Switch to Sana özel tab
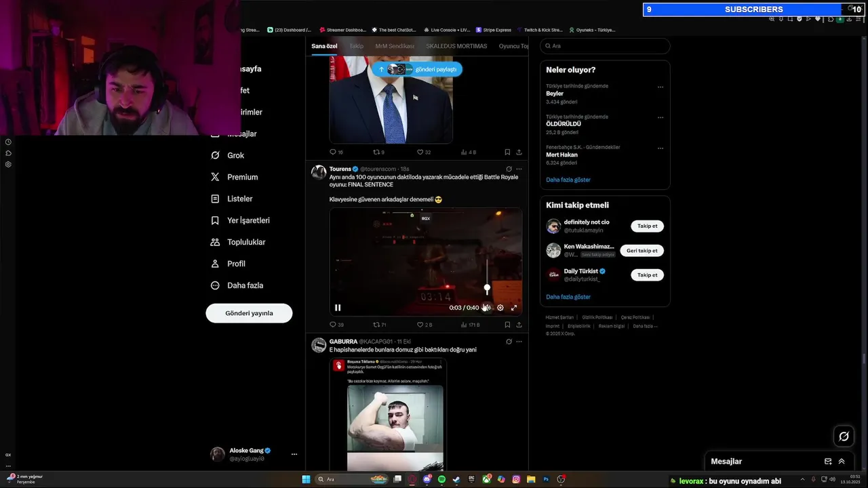Image resolution: width=868 pixels, height=488 pixels. click(324, 46)
